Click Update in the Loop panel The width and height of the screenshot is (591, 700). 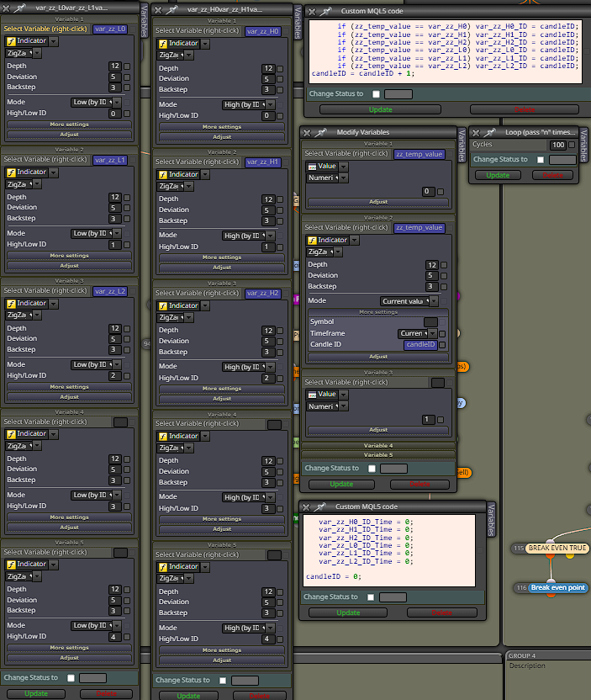click(x=498, y=176)
